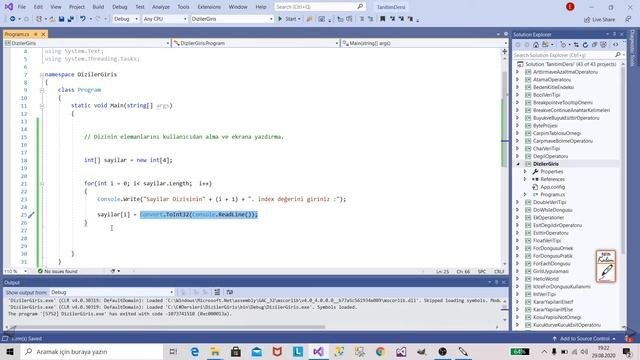Expand the Properties node under DizilerGiris
The image size is (640, 360).
[x=525, y=171]
